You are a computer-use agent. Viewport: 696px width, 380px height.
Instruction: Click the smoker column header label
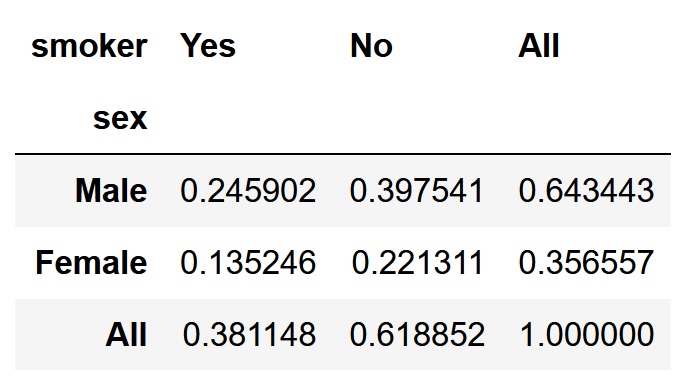pos(89,46)
